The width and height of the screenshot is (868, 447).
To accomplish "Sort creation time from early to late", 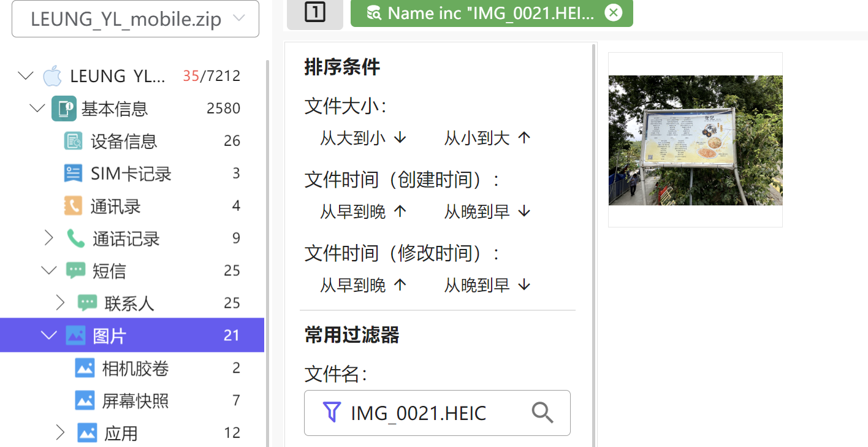I will tap(363, 212).
